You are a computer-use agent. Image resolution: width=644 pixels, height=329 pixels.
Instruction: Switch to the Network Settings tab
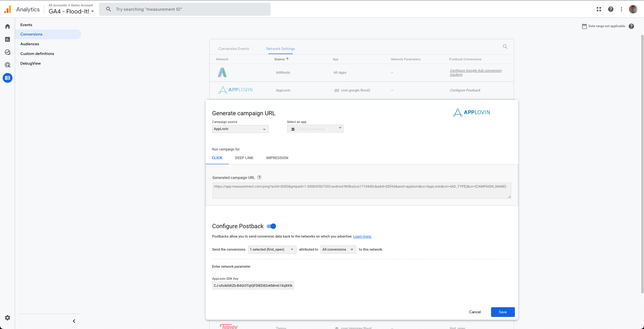(280, 49)
